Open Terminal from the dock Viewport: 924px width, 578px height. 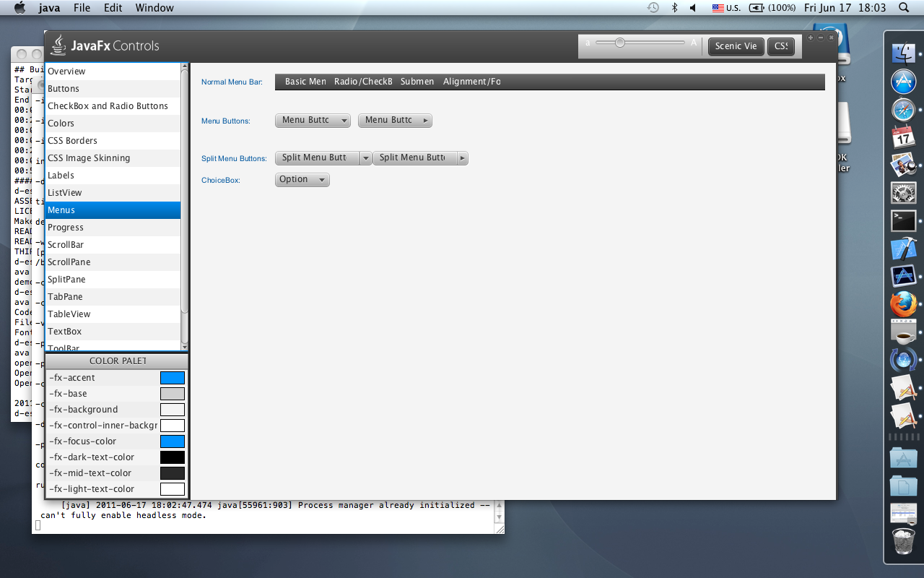pyautogui.click(x=903, y=221)
